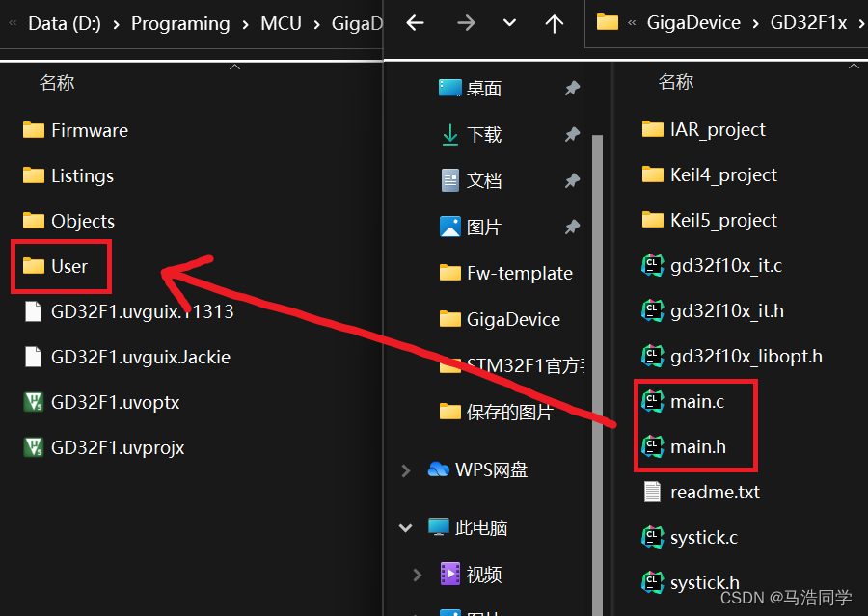Expand the 视频 tree node
The image size is (868, 616).
pos(418,575)
